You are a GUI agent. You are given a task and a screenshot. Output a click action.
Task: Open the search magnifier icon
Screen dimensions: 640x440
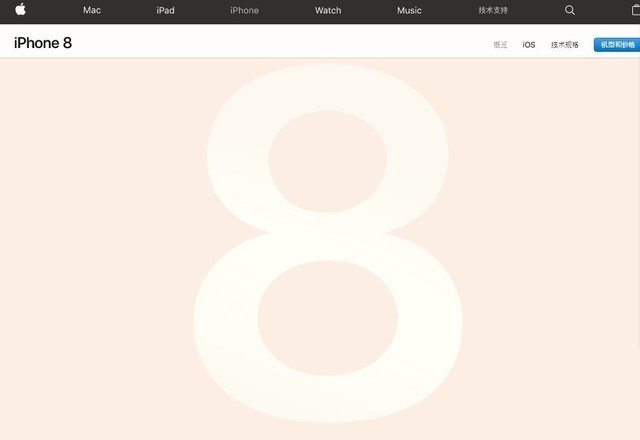[570, 10]
